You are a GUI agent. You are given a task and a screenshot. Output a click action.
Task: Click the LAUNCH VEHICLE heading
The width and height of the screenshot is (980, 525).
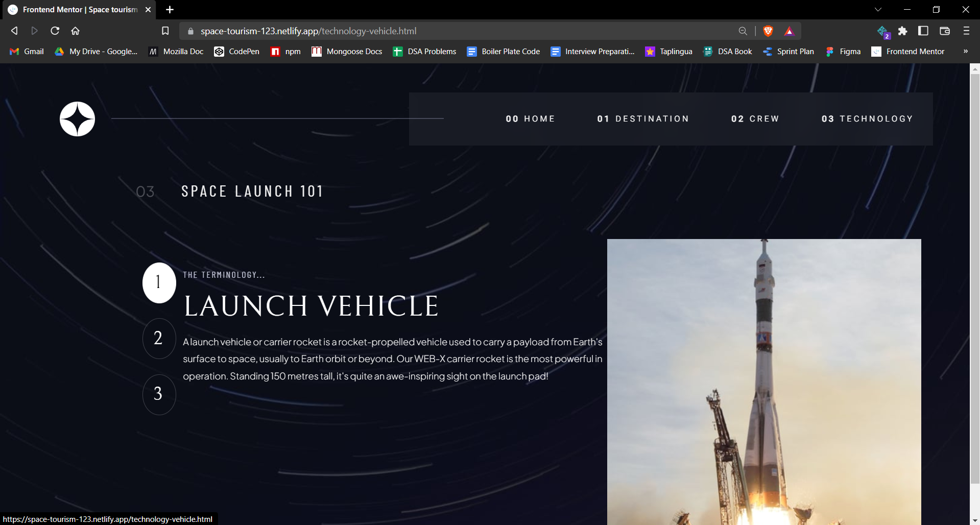pos(311,306)
